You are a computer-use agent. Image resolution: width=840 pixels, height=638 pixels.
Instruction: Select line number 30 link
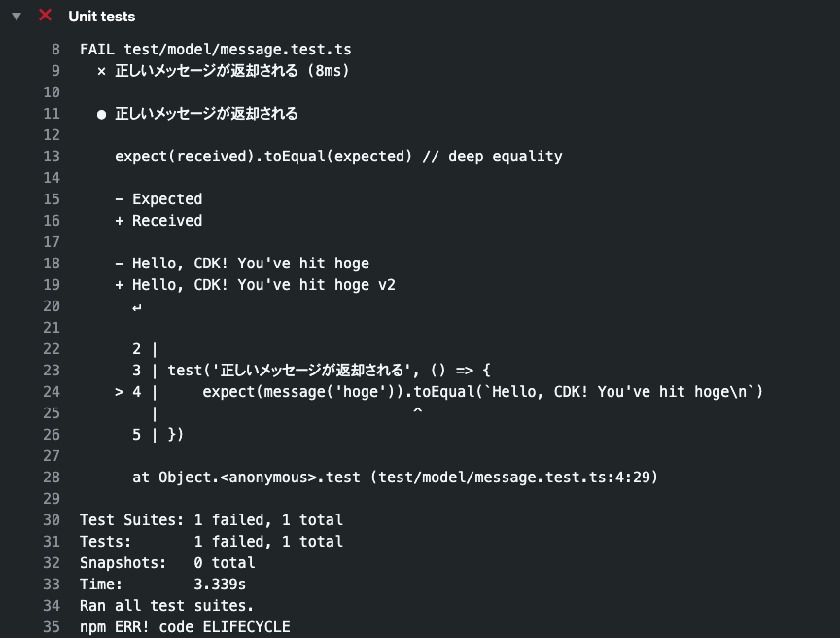coord(52,520)
